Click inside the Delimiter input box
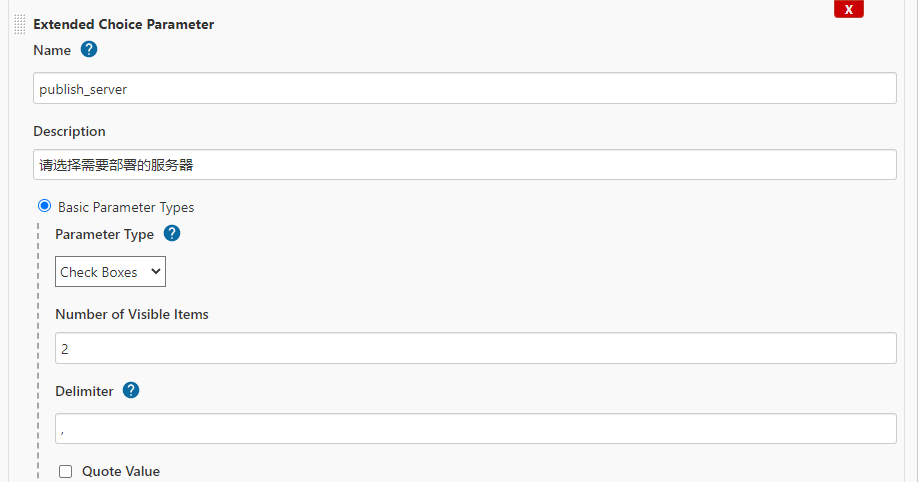919x482 pixels. coord(476,429)
